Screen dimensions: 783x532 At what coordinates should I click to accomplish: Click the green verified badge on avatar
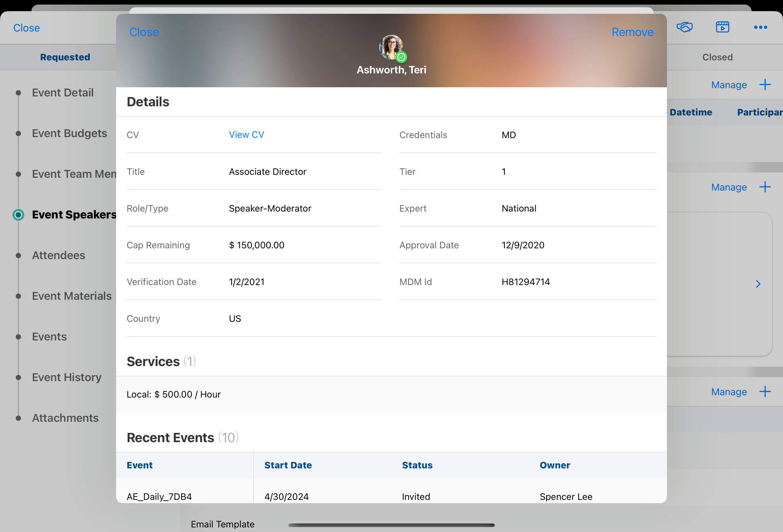pyautogui.click(x=401, y=57)
